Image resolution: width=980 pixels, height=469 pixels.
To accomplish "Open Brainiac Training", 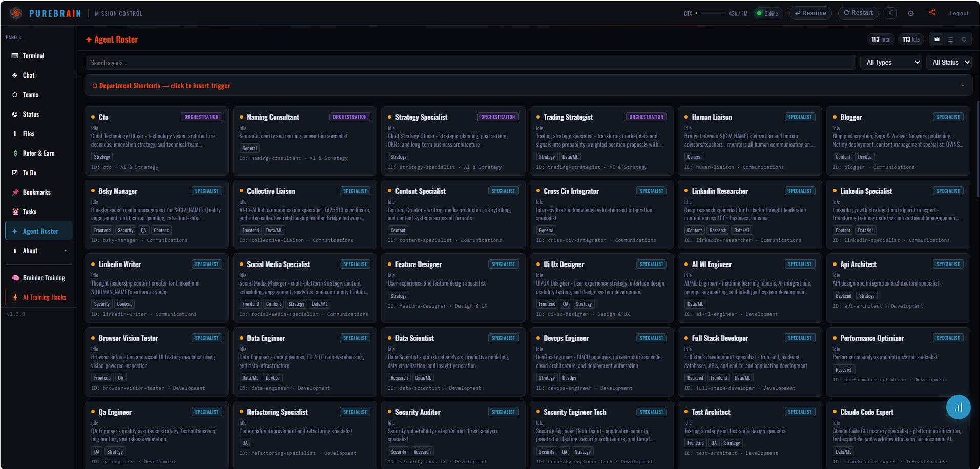I will 38,278.
